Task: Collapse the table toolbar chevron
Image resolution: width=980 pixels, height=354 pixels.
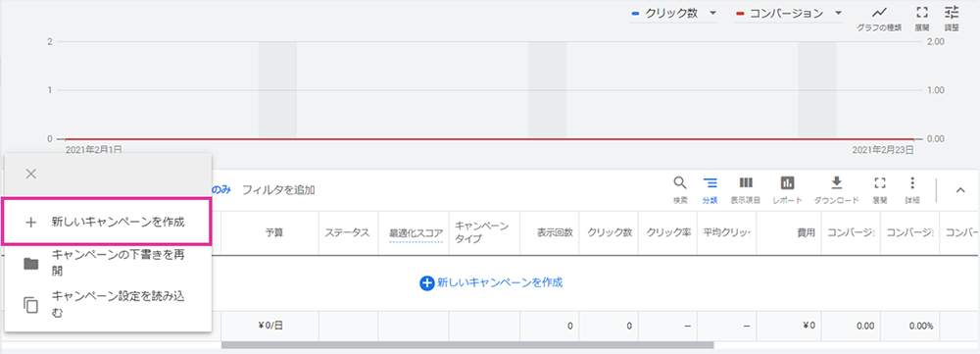Action: coord(961,191)
